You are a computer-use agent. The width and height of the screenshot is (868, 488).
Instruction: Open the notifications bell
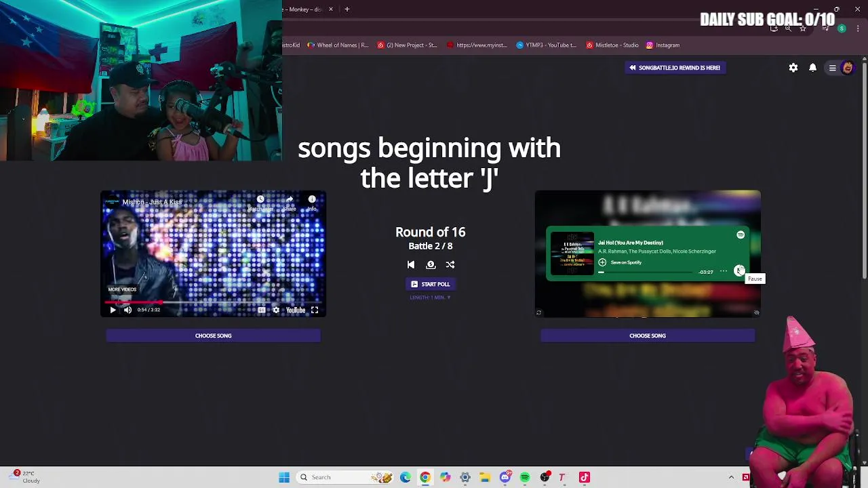[812, 68]
